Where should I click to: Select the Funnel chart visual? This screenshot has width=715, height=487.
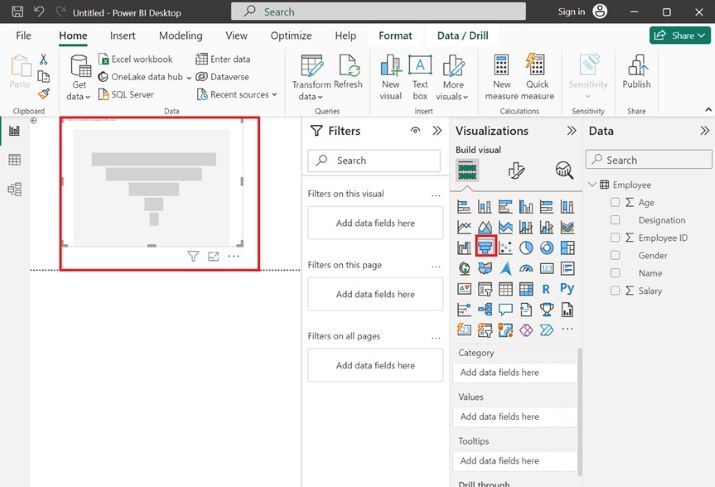(x=485, y=247)
